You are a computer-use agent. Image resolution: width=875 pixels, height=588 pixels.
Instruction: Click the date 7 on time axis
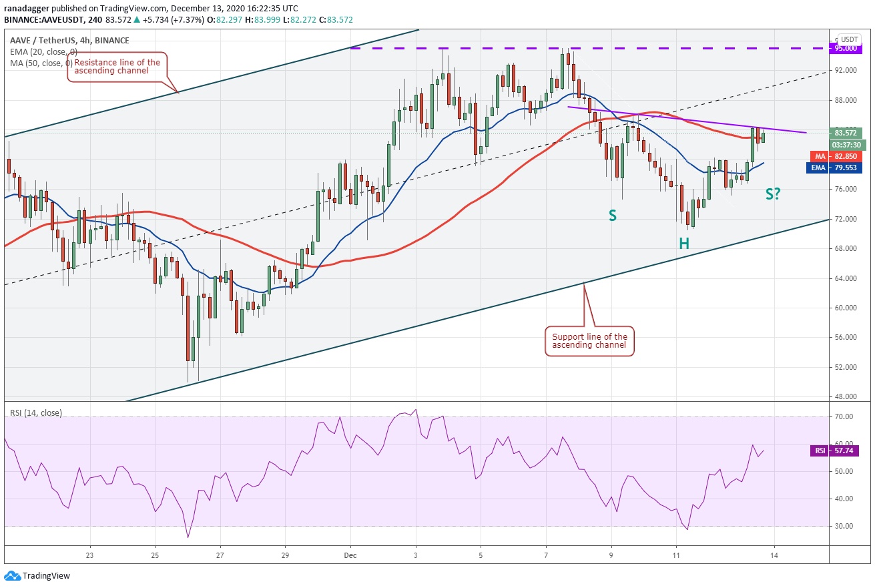coord(546,555)
